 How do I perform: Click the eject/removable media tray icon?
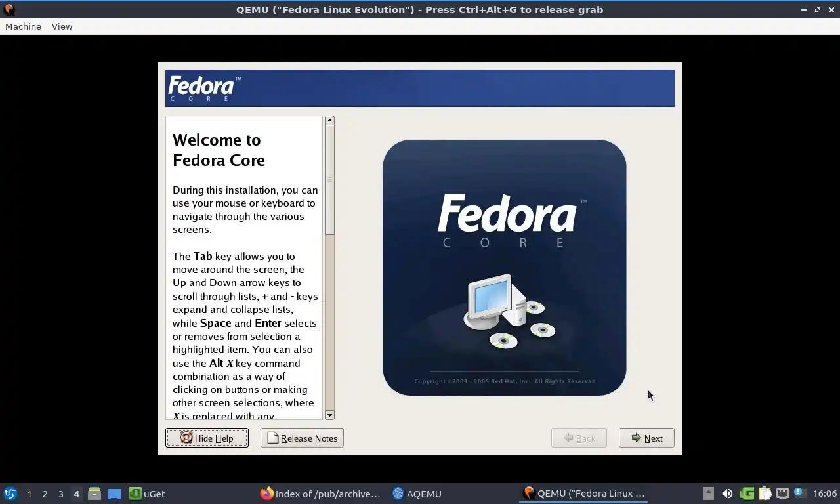[708, 493]
